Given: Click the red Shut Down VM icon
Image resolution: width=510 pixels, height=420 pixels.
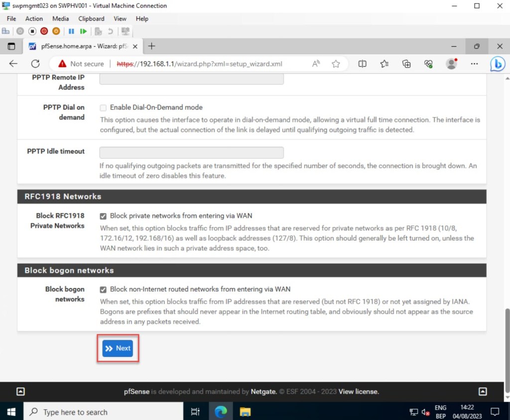Looking at the screenshot, I should pos(44,31).
